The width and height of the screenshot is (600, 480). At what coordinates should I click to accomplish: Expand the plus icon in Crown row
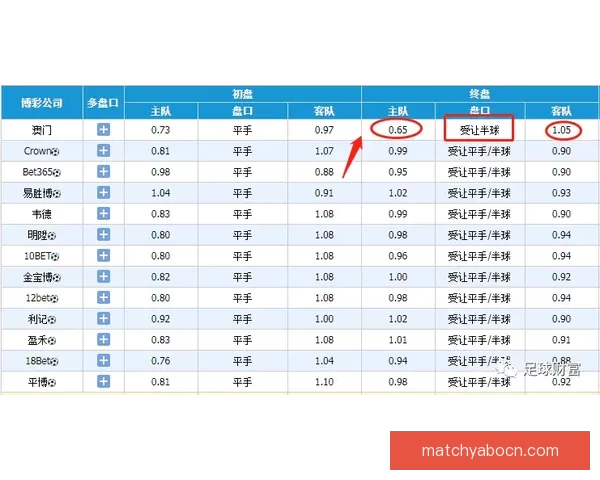click(x=103, y=150)
